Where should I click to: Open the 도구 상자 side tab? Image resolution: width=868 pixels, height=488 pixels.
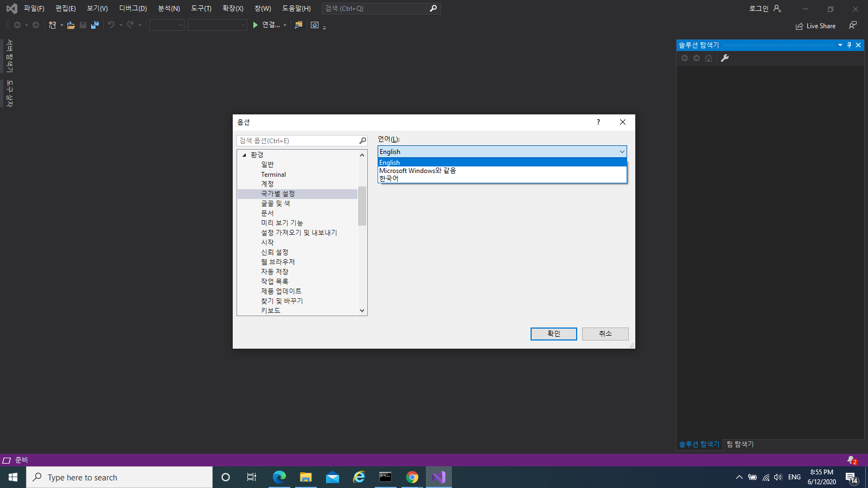point(9,93)
